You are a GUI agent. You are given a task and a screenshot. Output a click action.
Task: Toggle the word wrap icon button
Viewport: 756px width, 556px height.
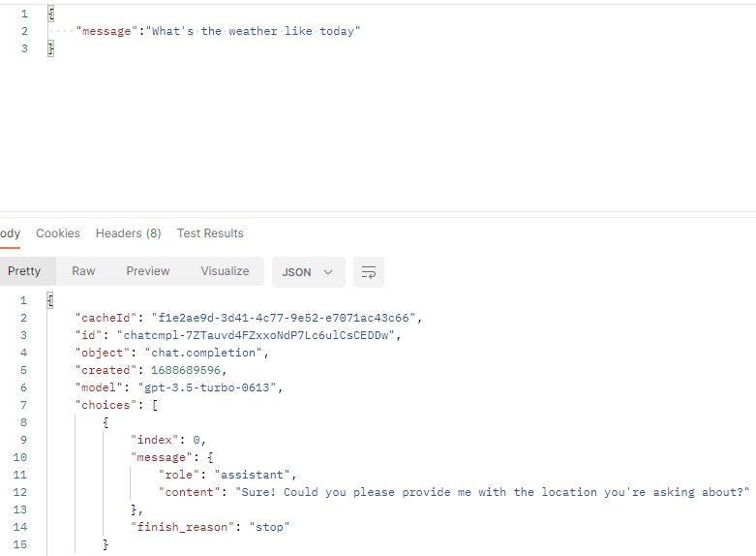coord(369,272)
